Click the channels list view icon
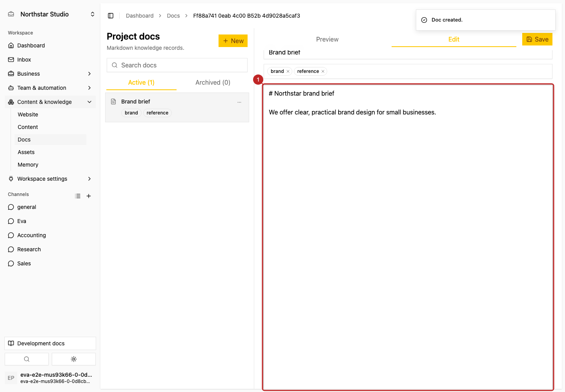This screenshot has height=392, width=565. [78, 196]
